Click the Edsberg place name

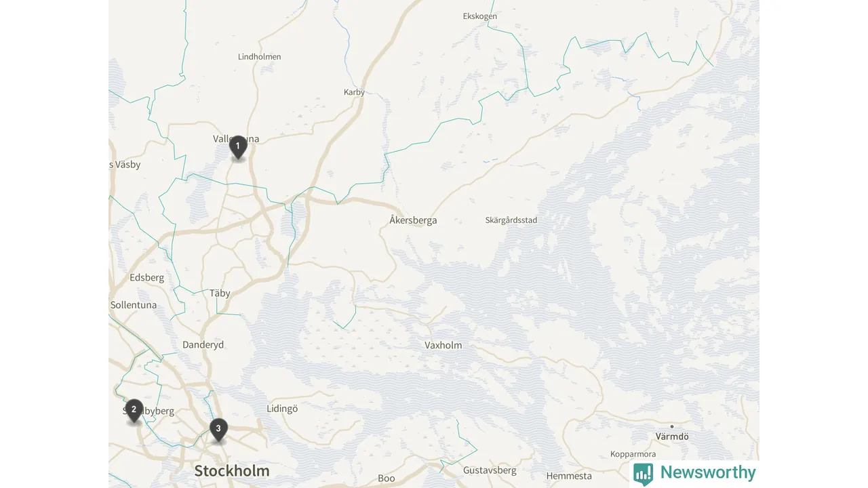click(x=147, y=278)
